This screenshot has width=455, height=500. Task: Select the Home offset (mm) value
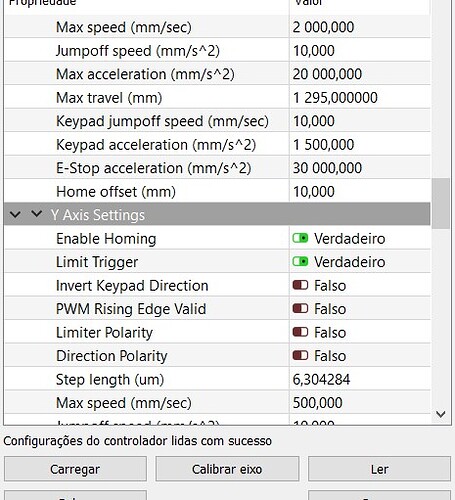pos(360,192)
